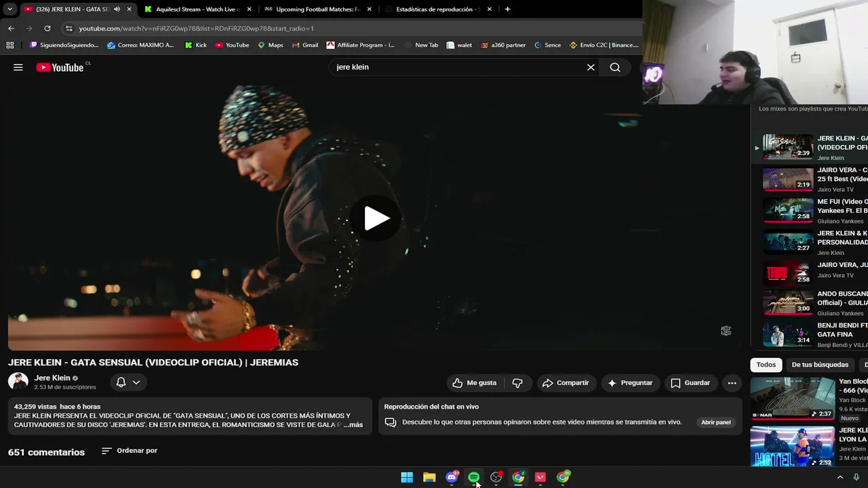This screenshot has width=868, height=488.
Task: Save video with Guardar button
Action: click(x=690, y=383)
